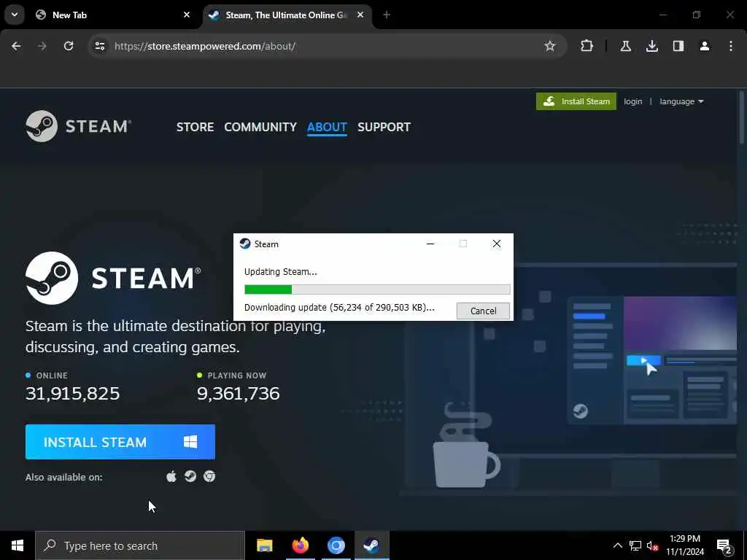Screen dimensions: 747x560
Task: Select the SteamOS download icon
Action: [190, 476]
